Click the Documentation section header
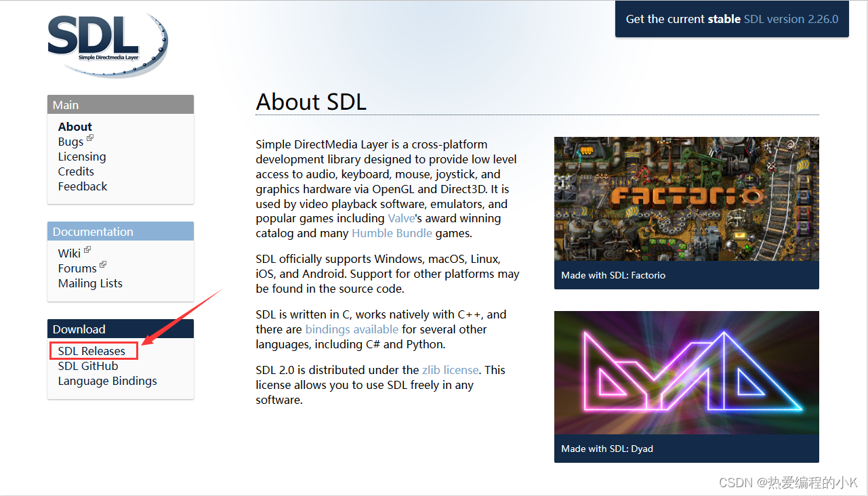 pos(121,231)
